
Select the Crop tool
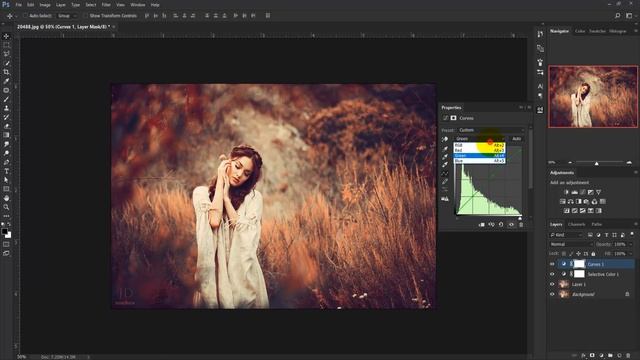pos(6,72)
